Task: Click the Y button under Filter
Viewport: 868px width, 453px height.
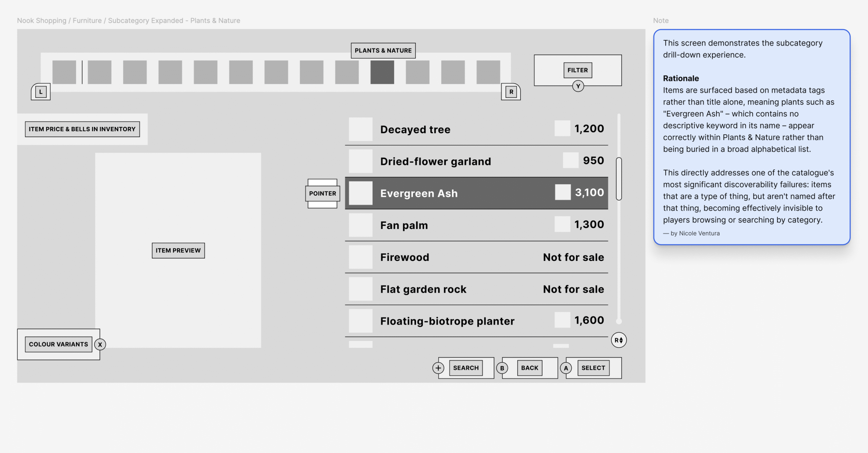Action: pyautogui.click(x=578, y=86)
